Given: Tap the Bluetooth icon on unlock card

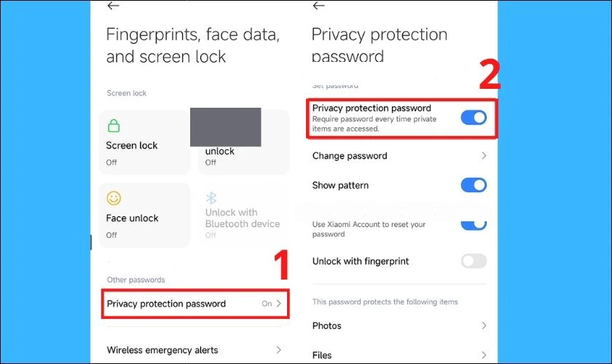Looking at the screenshot, I should tap(211, 198).
